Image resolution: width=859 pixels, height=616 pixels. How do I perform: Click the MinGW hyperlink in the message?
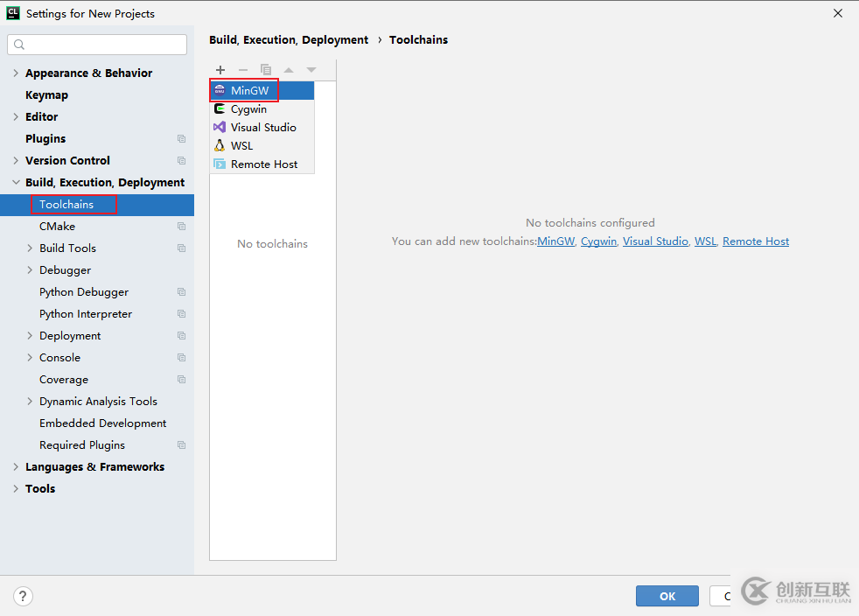pyautogui.click(x=555, y=241)
